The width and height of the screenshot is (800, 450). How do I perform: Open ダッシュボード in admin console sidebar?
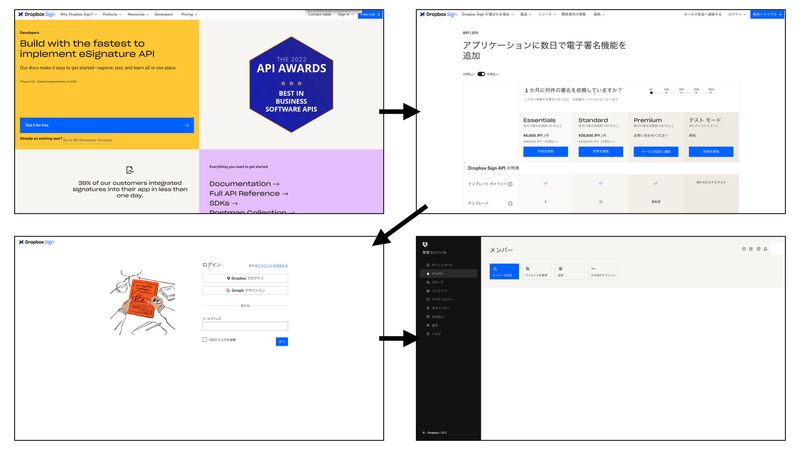pyautogui.click(x=439, y=265)
